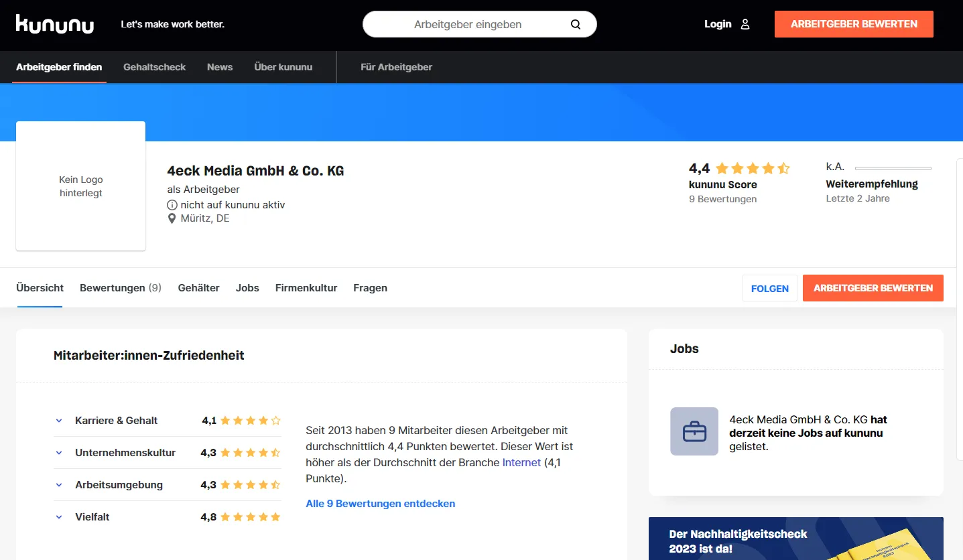The image size is (963, 560).
Task: Click Arbeitgeber bewerten button beside Folgen
Action: click(873, 288)
